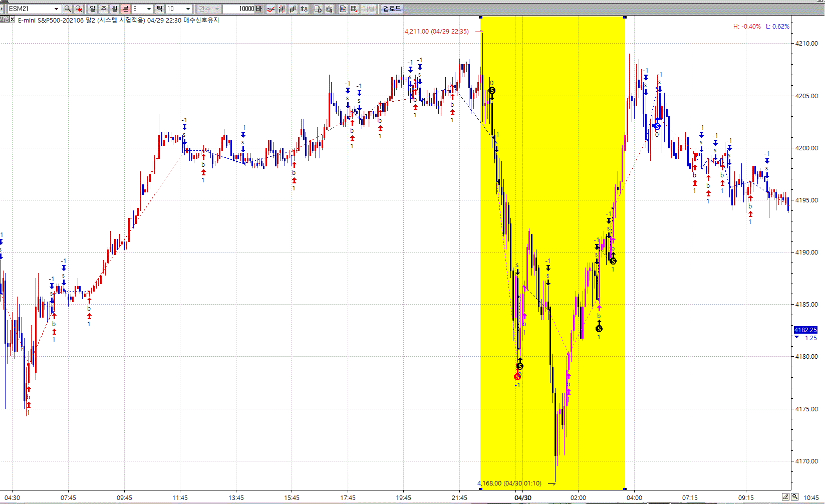
Task: Click the zoom magnifier at chart bottom right
Action: pos(794,496)
